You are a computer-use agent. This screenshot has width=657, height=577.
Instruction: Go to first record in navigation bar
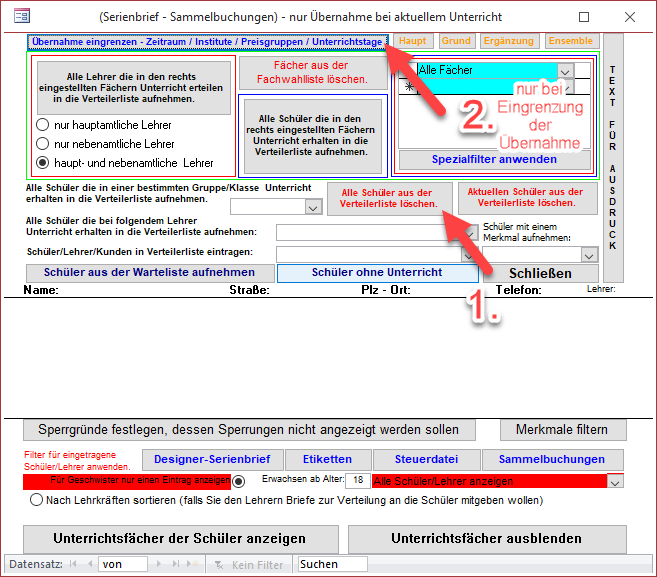point(73,564)
